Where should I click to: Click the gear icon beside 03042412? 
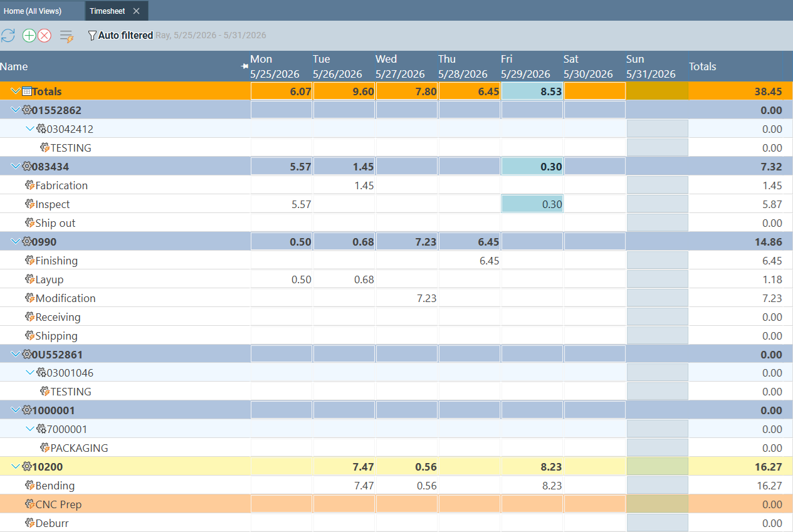[x=41, y=129]
